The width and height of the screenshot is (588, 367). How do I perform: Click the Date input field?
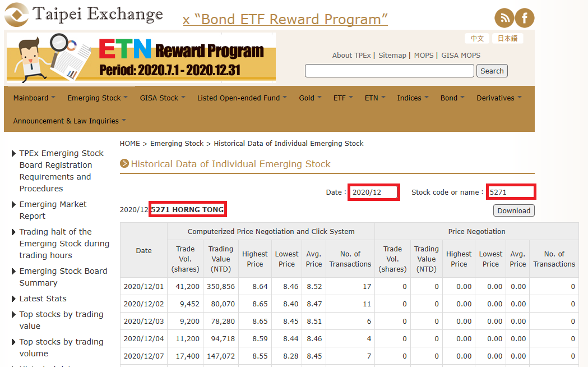[x=373, y=192]
